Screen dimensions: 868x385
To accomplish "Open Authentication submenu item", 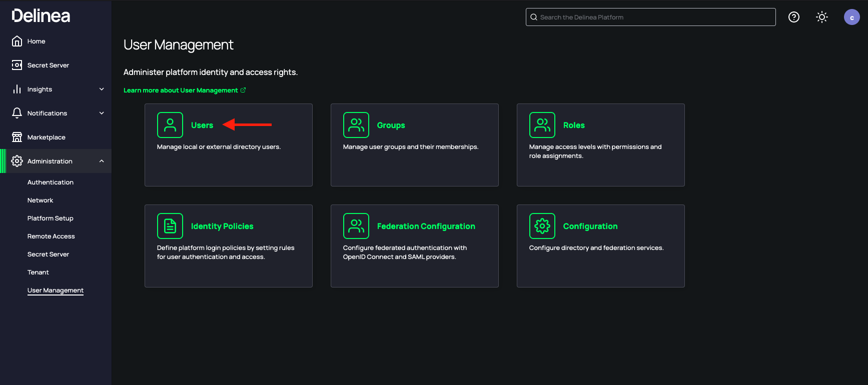I will [x=51, y=182].
